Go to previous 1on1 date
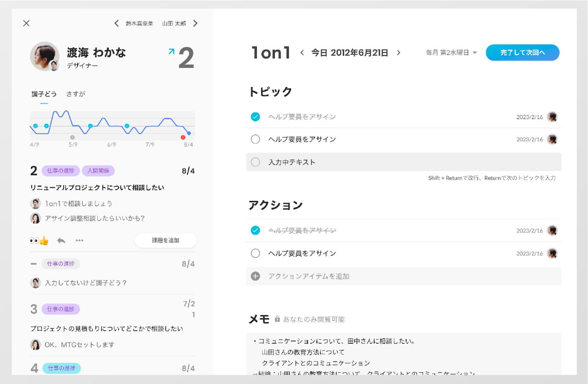588x384 pixels. [x=302, y=53]
